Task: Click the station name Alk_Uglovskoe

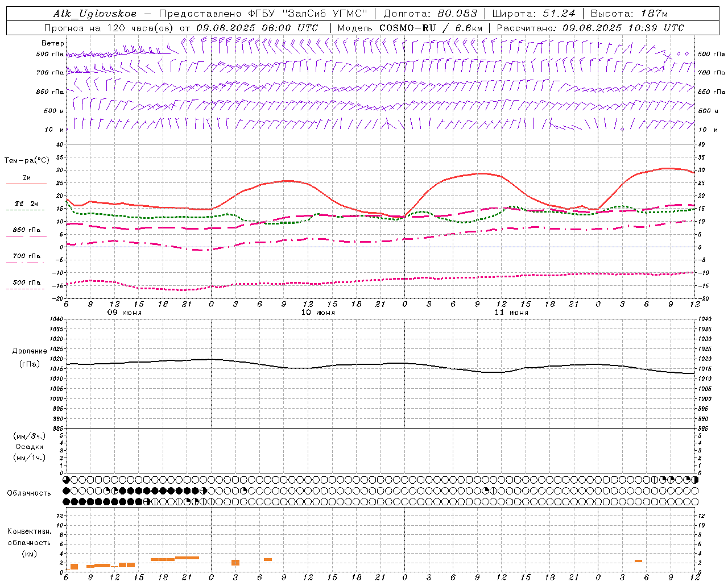Action: 95,14
